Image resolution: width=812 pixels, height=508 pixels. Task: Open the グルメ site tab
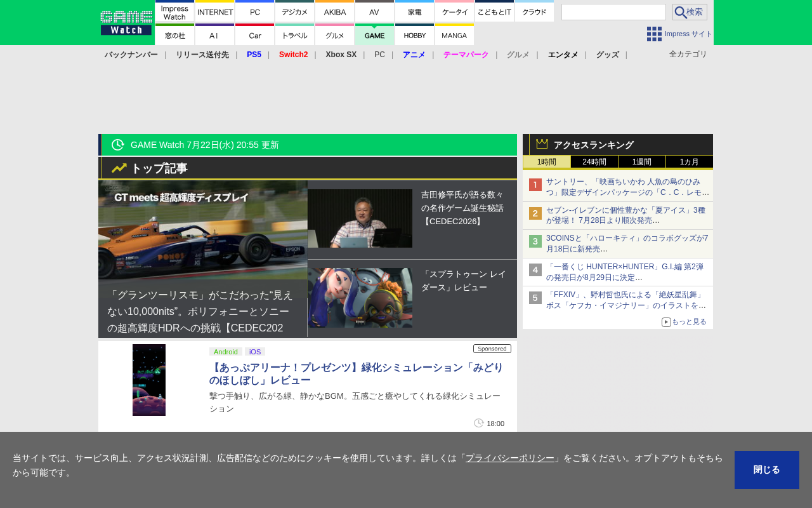(x=334, y=34)
